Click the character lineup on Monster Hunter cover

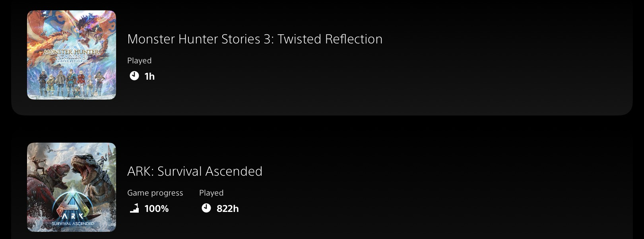(72, 83)
